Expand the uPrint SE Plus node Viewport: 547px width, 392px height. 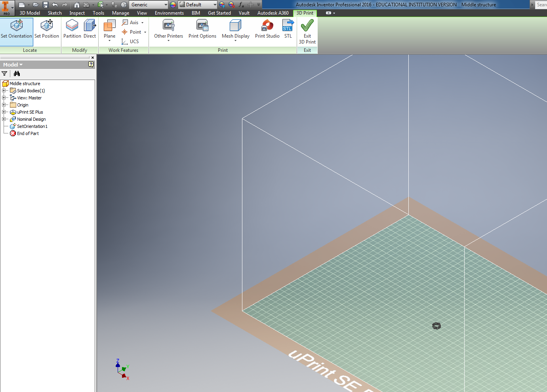tap(4, 112)
